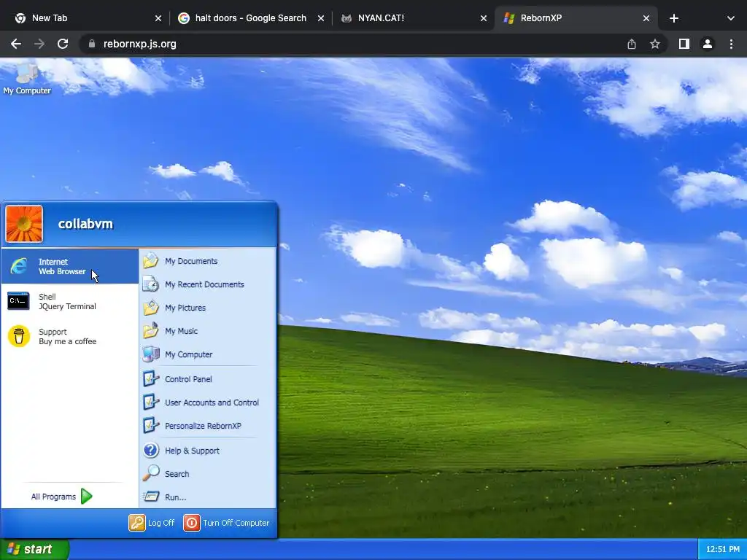The height and width of the screenshot is (560, 747).
Task: Open the tab search dropdown chevron
Action: pos(731,18)
